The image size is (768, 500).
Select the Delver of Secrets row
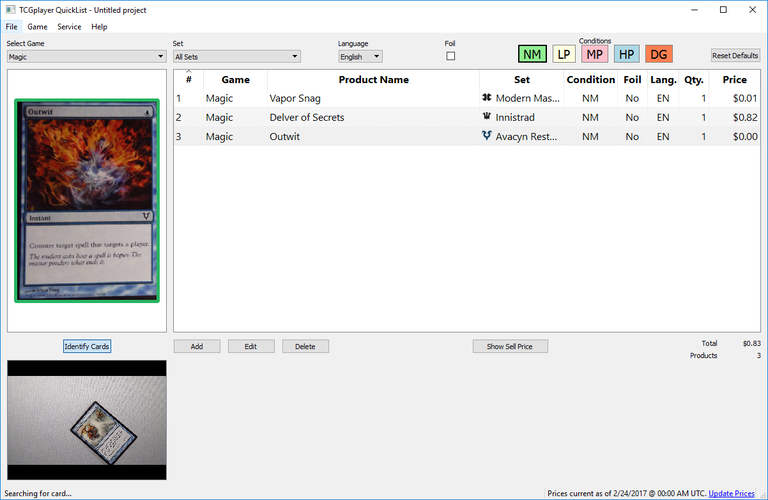(467, 117)
